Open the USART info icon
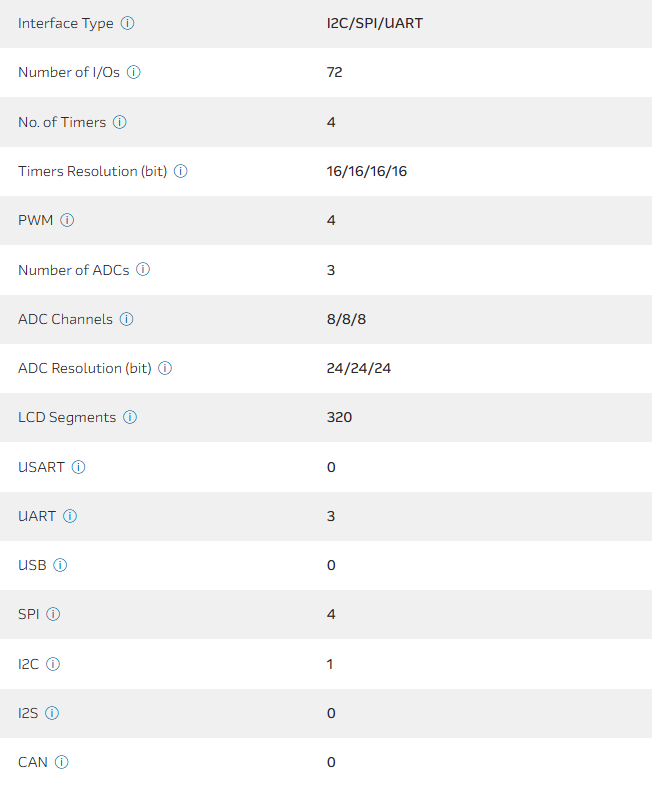This screenshot has height=785, width=652. (78, 467)
